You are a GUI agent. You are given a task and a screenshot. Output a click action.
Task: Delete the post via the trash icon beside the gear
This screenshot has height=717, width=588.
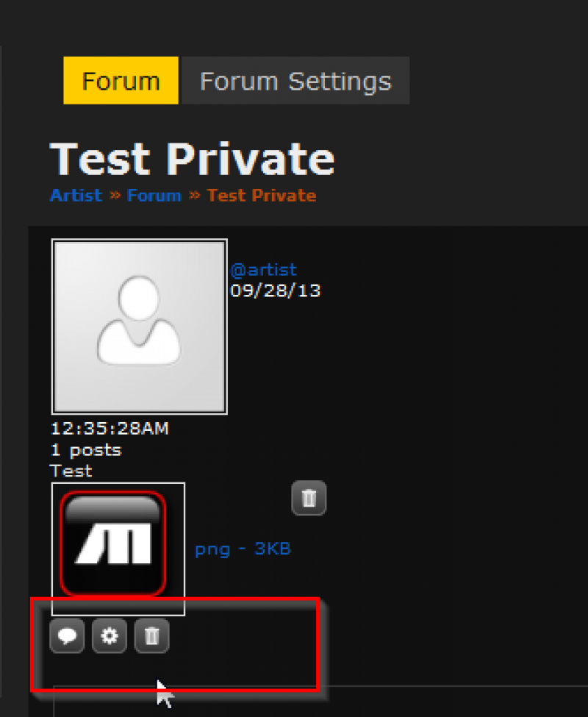point(151,635)
